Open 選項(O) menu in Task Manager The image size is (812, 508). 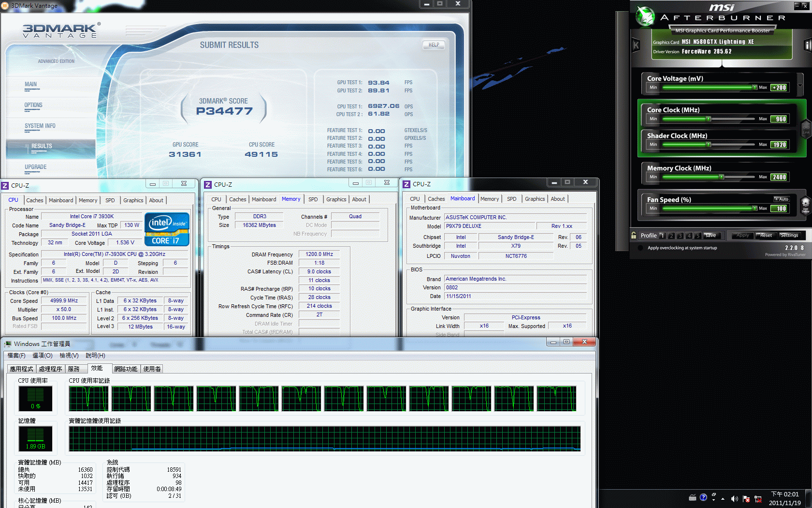pos(43,356)
